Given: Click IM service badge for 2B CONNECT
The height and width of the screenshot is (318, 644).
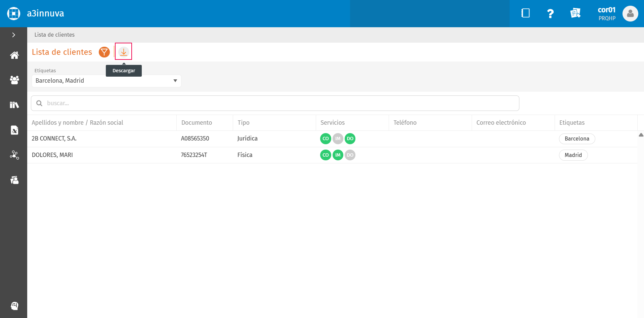Looking at the screenshot, I should tap(338, 138).
